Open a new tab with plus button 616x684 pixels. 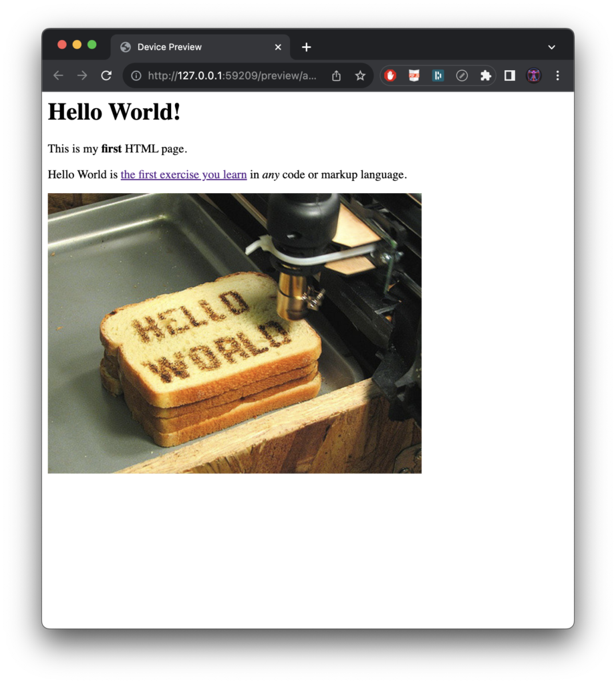click(x=306, y=47)
